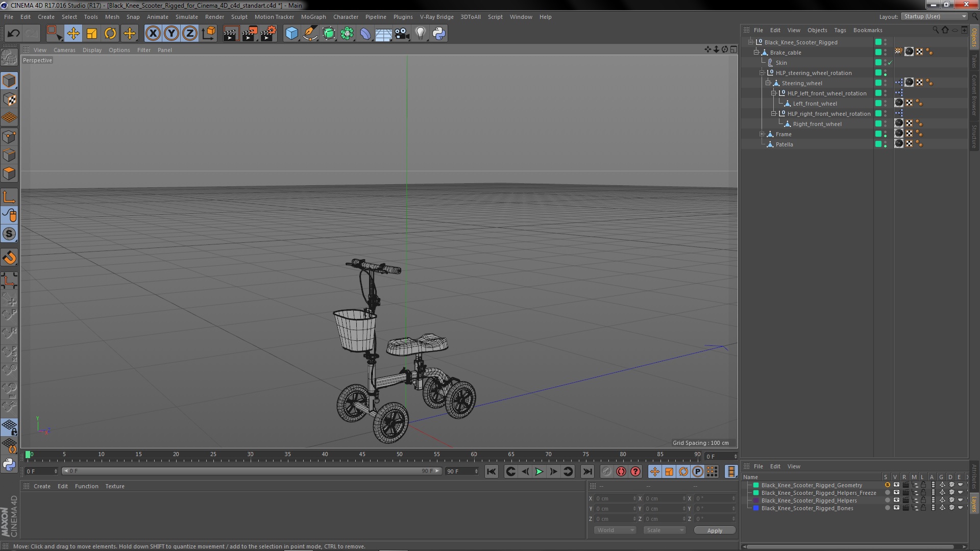Toggle visibility of Black_Knee_Scooter_Rigged_Bones layer

[896, 508]
